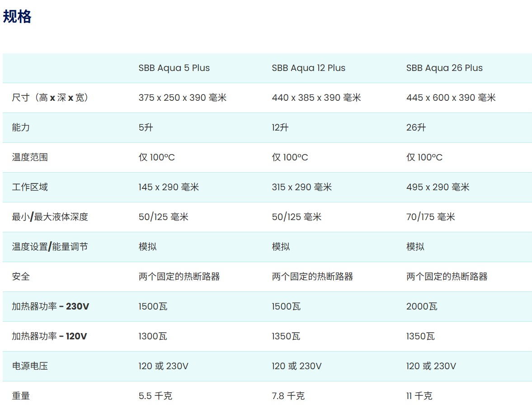Viewport: 532px width, 409px height.
Task: Click 模拟 in the Aqua 26 column
Action: (x=415, y=247)
